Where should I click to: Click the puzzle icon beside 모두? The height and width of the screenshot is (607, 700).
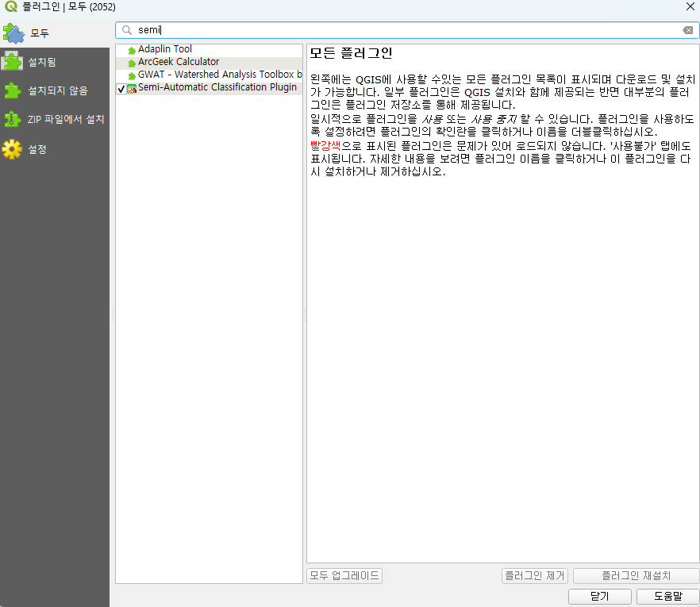click(13, 33)
